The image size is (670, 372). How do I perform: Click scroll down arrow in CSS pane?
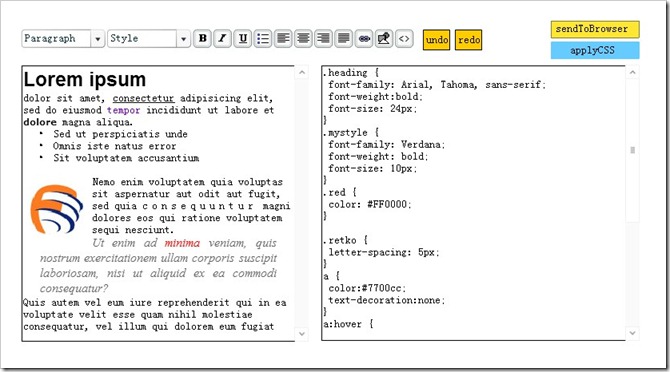(632, 333)
